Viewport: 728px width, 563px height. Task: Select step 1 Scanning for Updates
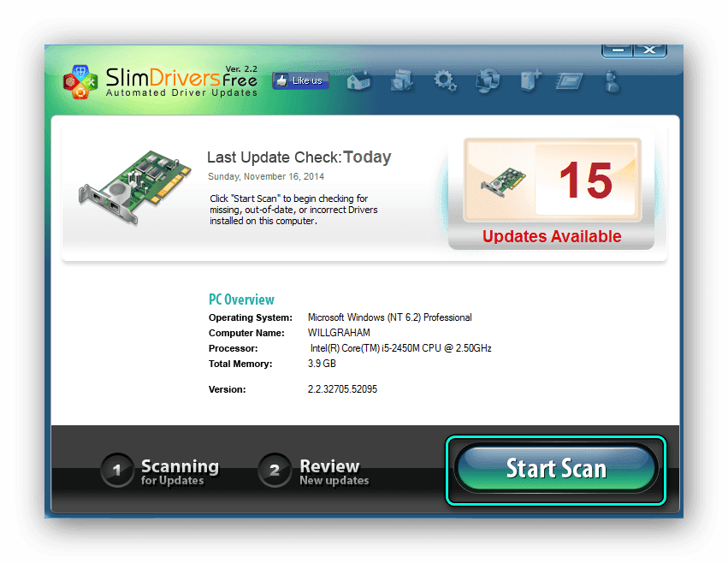(160, 471)
